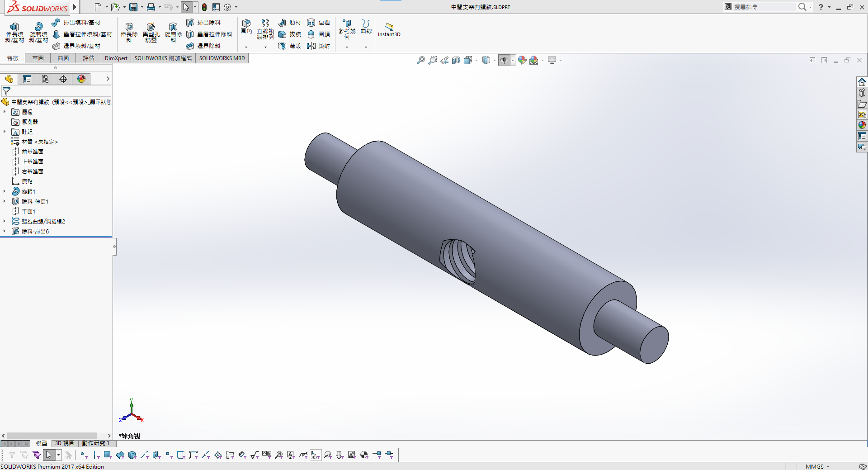
Task: Open the 動作研究 1 motion study tab
Action: point(96,443)
